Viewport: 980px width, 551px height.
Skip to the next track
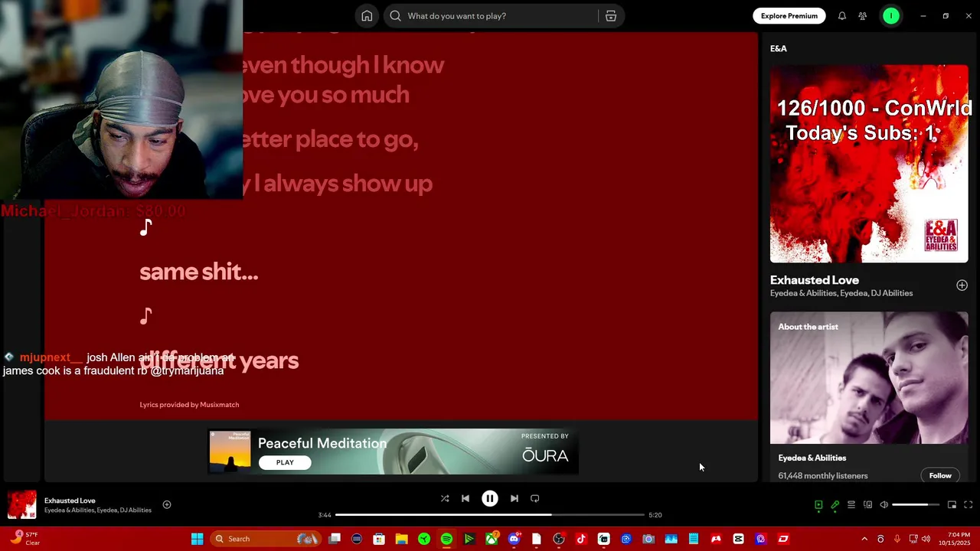[x=514, y=498]
